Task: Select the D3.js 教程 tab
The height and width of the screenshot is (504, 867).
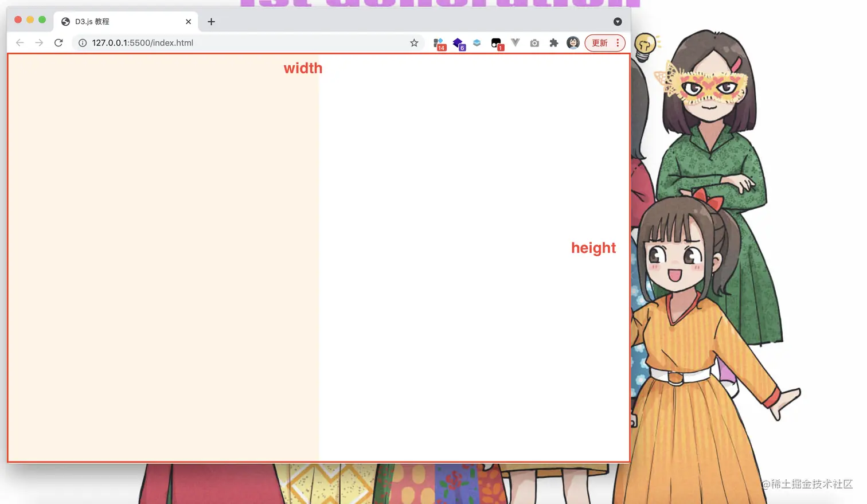Action: point(126,22)
